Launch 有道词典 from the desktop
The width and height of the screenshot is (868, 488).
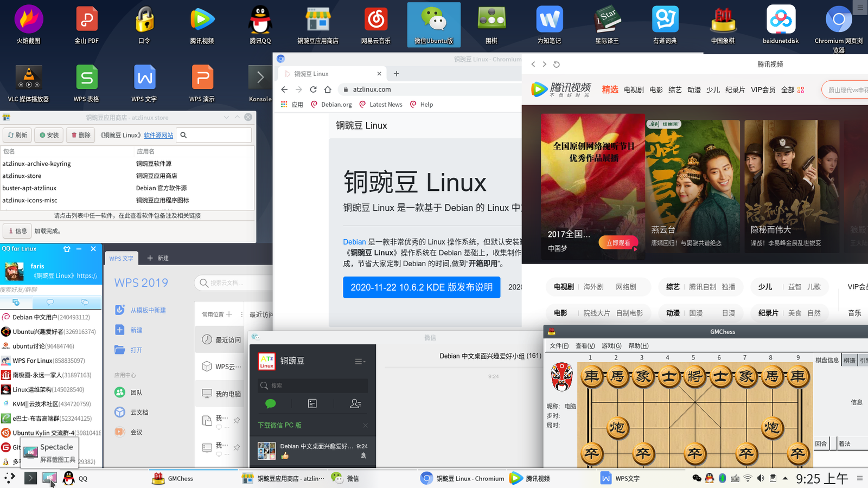[665, 24]
